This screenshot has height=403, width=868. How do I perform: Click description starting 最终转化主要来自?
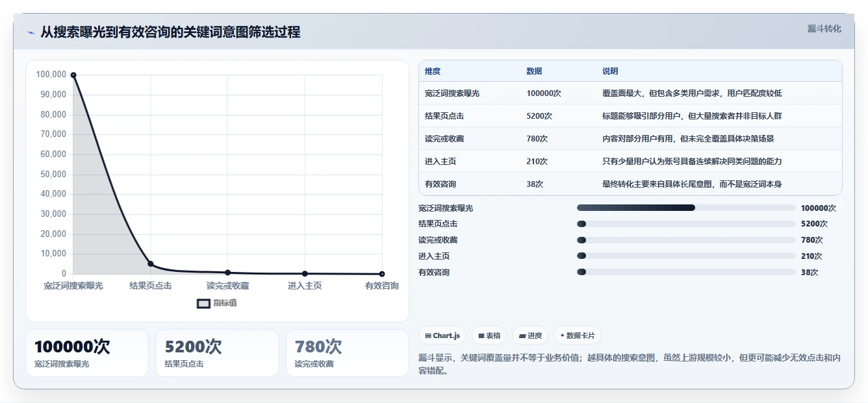pyautogui.click(x=692, y=184)
